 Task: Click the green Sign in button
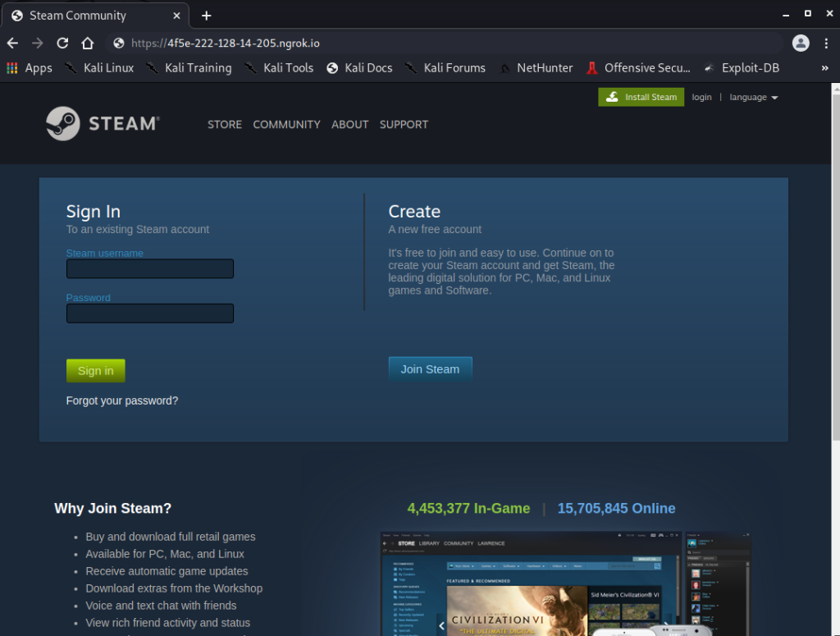(95, 371)
